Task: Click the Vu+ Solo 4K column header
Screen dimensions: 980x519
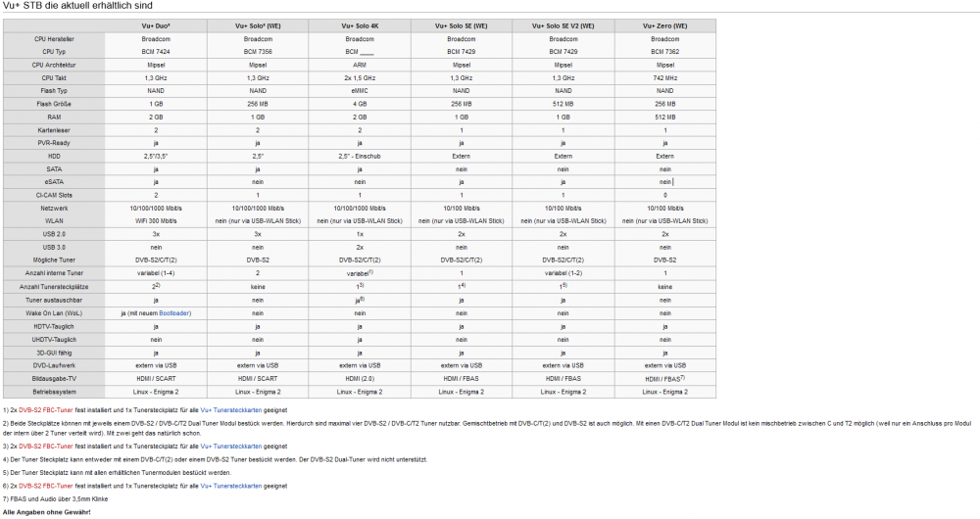Action: [x=360, y=25]
